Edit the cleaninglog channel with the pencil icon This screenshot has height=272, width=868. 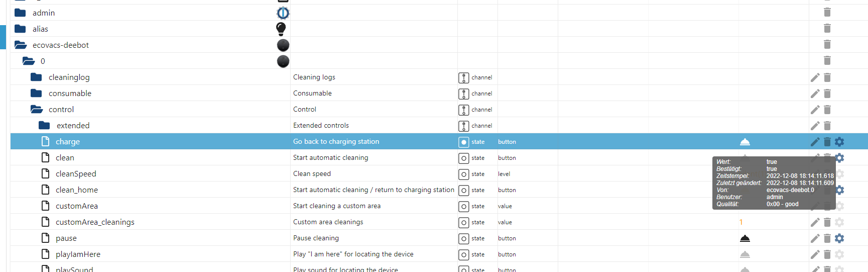tap(815, 77)
